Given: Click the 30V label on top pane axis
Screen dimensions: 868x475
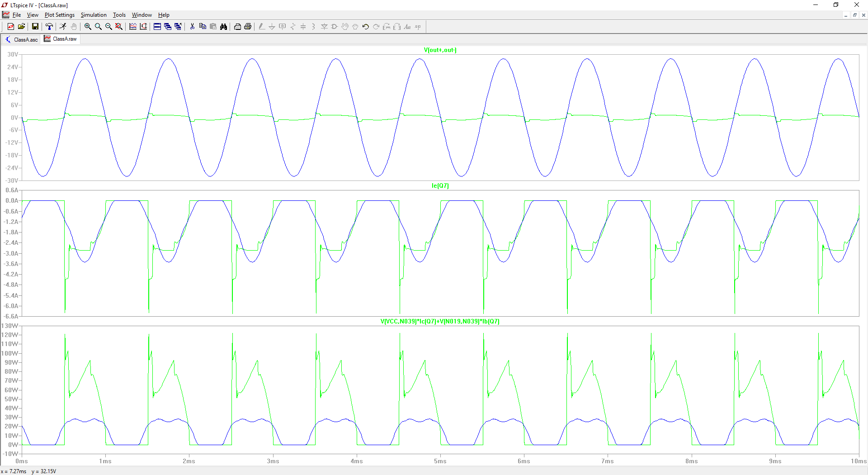Looking at the screenshot, I should (12, 54).
